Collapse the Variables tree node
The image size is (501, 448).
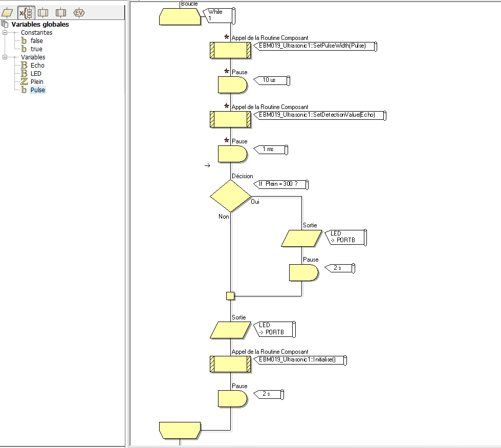(5, 57)
